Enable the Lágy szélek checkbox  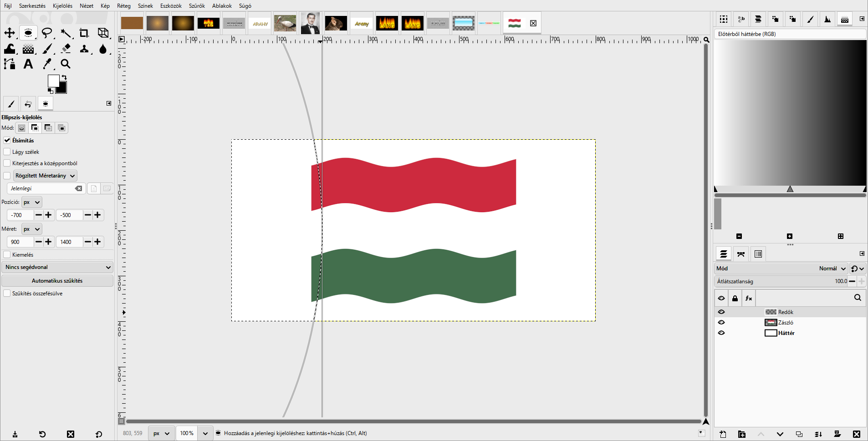click(x=7, y=152)
